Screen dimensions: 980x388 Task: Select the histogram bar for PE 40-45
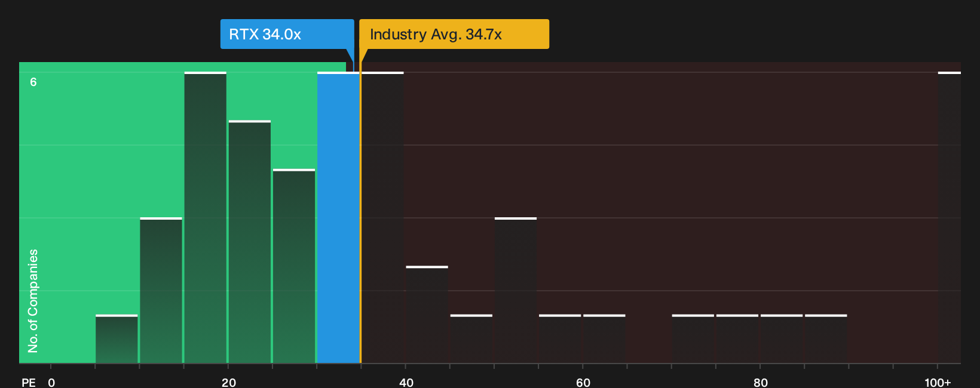tap(427, 315)
